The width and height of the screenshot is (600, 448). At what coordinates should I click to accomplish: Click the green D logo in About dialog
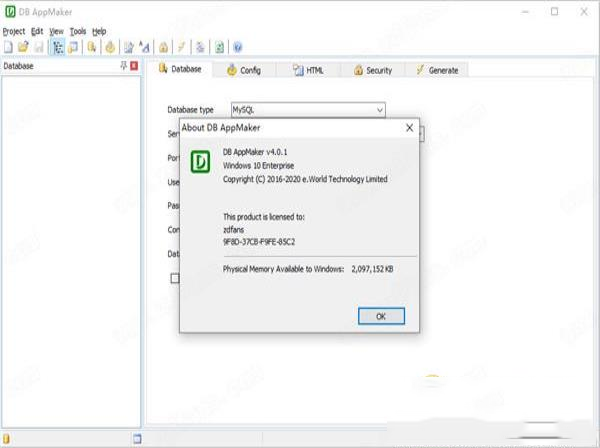click(201, 161)
